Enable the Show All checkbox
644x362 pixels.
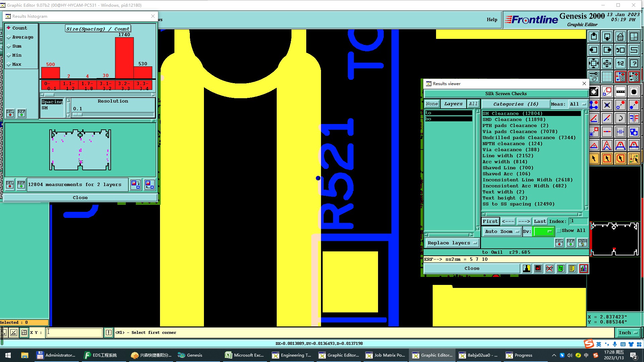559,231
